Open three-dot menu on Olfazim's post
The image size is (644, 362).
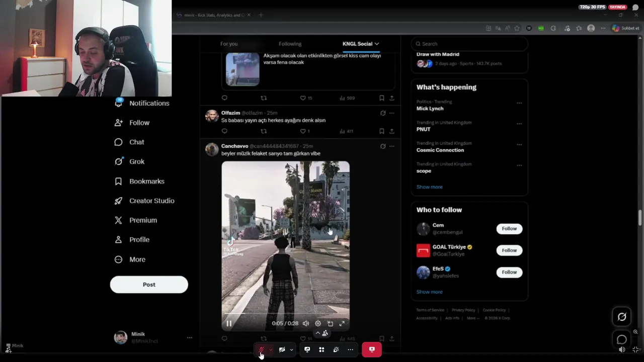(392, 113)
